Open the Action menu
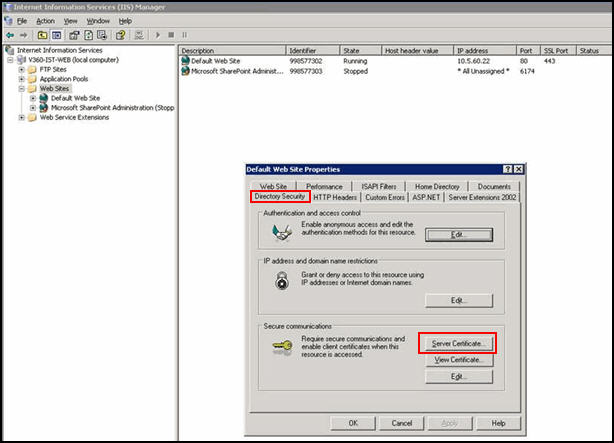Image resolution: width=614 pixels, height=443 pixels. [x=45, y=20]
